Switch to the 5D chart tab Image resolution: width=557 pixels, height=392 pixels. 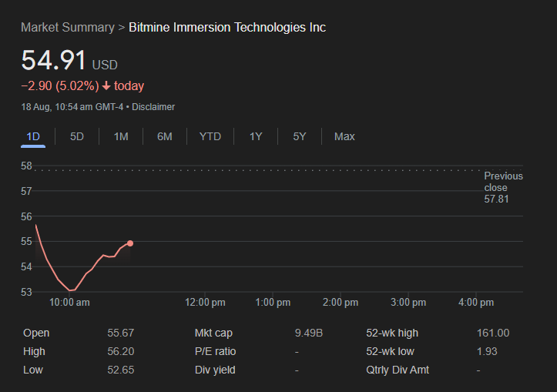click(x=77, y=137)
